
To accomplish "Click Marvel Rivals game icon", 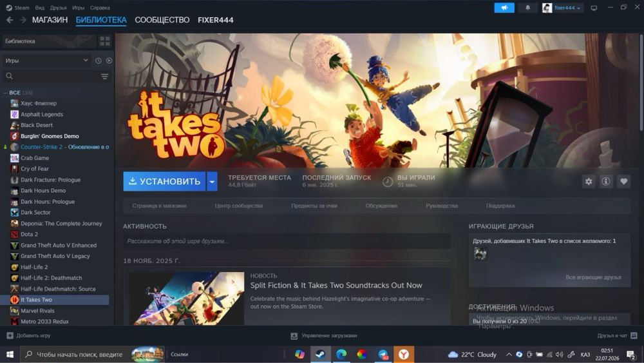I will 14,311.
